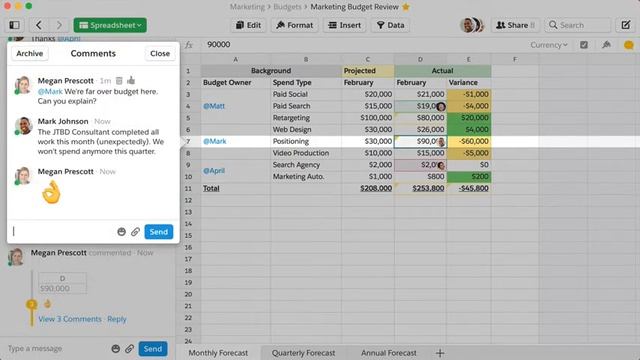Click the Share button
The image size is (640, 360).
click(515, 25)
